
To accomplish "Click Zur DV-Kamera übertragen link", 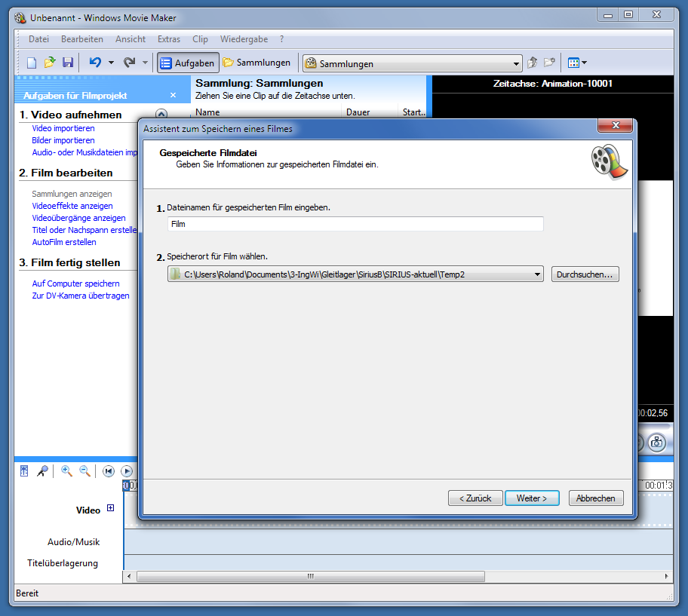I will [x=81, y=296].
